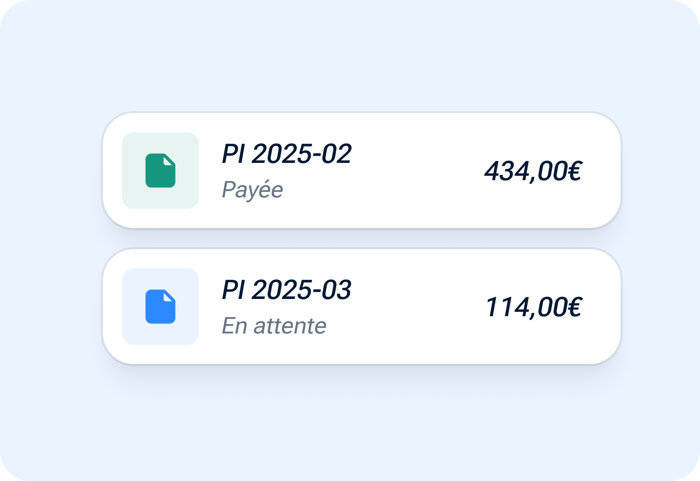
Task: Open the paid invoice card
Action: [x=362, y=171]
